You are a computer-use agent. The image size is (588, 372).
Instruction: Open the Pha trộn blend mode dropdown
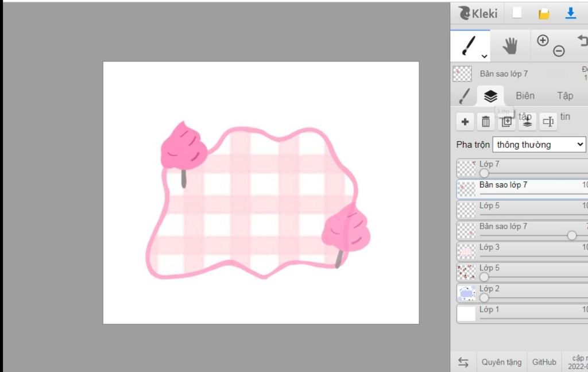coord(539,144)
